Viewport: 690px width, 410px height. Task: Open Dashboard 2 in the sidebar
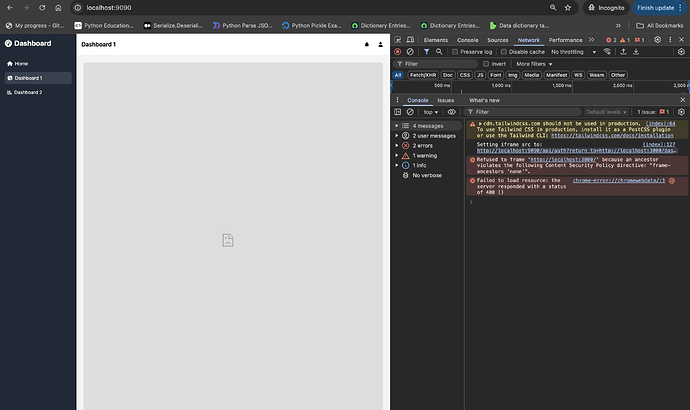tap(38, 92)
